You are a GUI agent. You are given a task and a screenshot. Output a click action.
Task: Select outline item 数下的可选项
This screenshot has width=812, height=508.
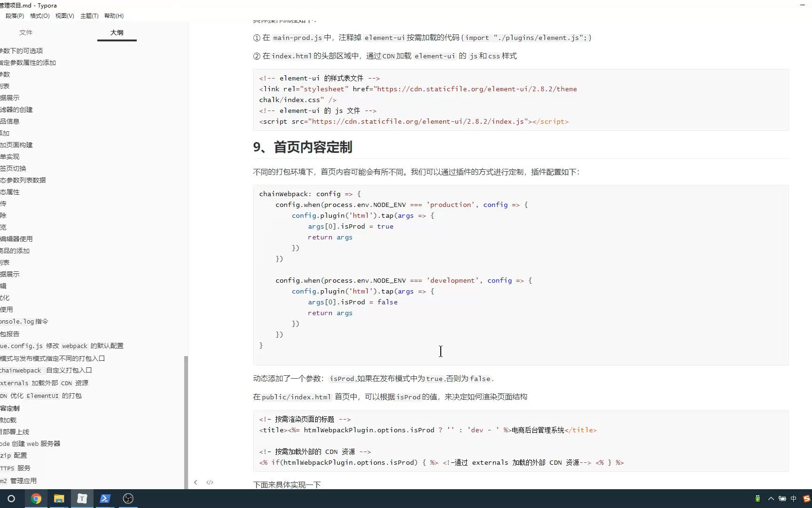click(x=21, y=51)
